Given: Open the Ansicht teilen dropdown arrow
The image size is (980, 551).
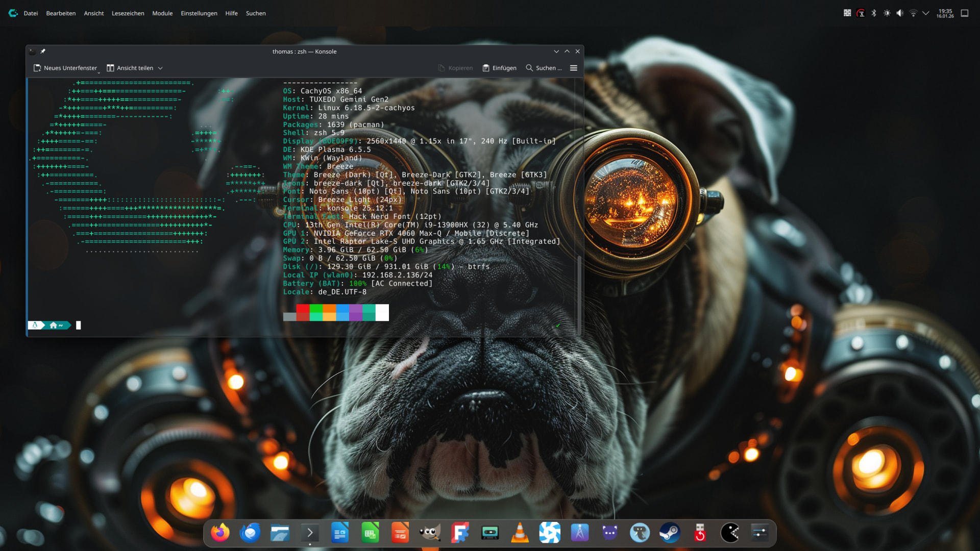Looking at the screenshot, I should point(160,68).
